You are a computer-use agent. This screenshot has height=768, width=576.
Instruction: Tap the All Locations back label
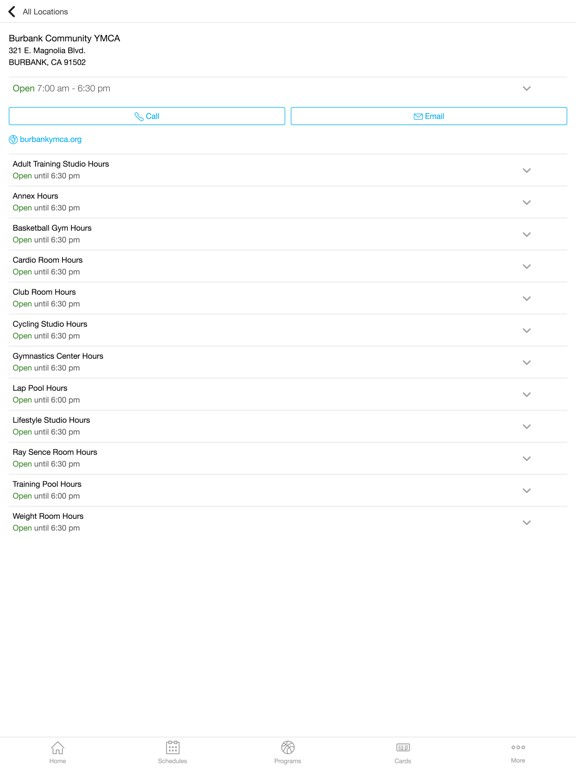pos(45,12)
